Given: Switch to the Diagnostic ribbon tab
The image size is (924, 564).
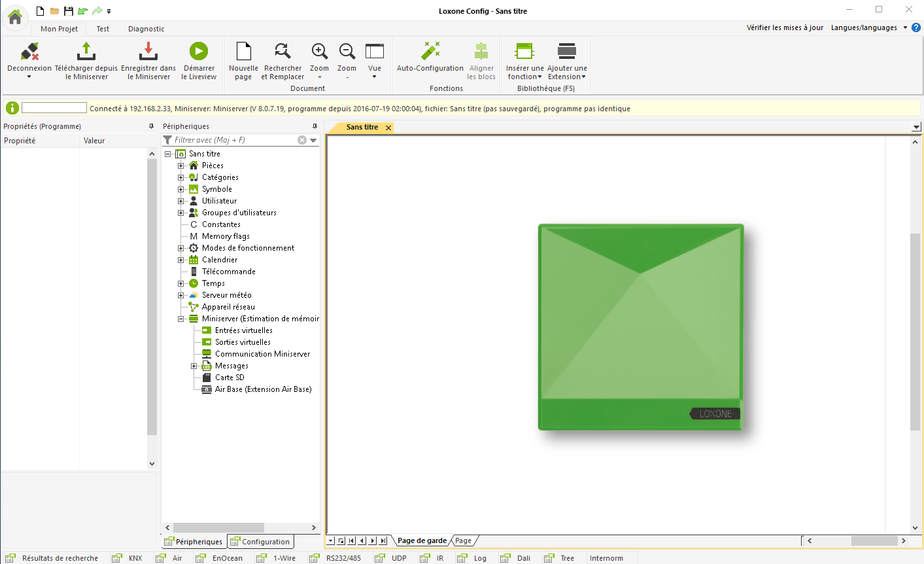Looking at the screenshot, I should (x=146, y=29).
